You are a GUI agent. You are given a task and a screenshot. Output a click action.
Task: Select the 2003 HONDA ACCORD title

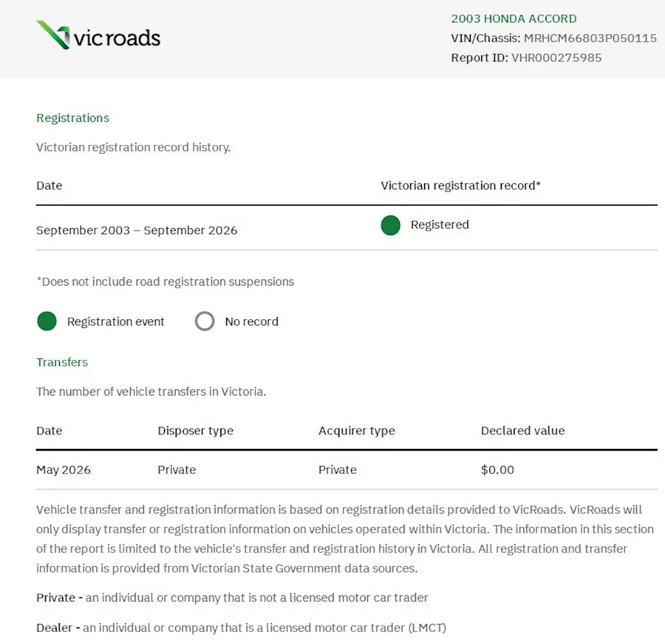(x=514, y=18)
